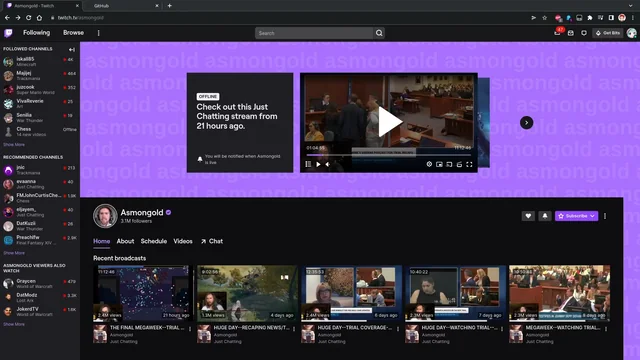Open options for THE FINAL MEGAWEEK video
Viewport: 640px width, 360px height.
pyautogui.click(x=190, y=329)
